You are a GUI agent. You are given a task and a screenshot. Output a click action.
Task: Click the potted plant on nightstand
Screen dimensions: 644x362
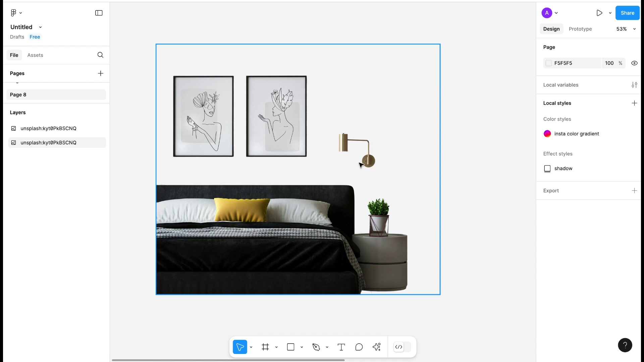click(379, 217)
